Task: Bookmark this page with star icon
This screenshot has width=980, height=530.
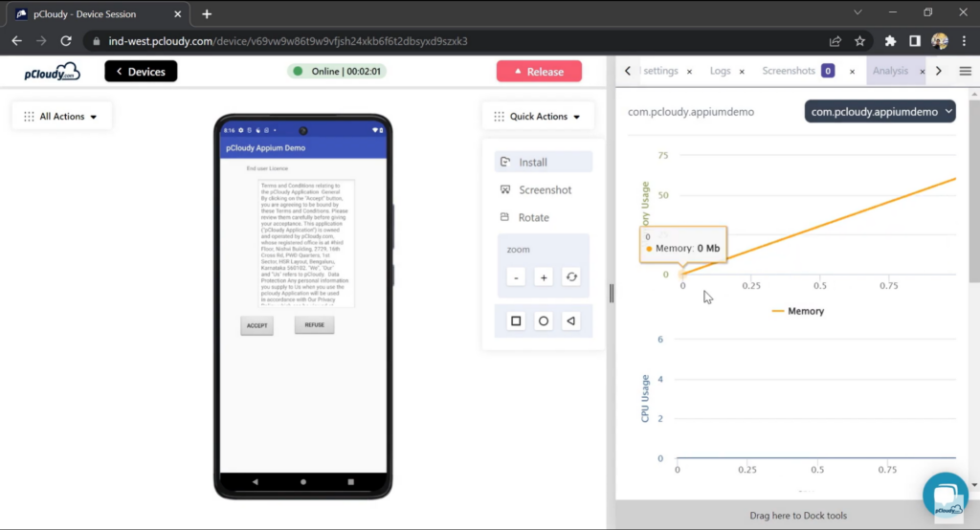Action: (x=860, y=41)
